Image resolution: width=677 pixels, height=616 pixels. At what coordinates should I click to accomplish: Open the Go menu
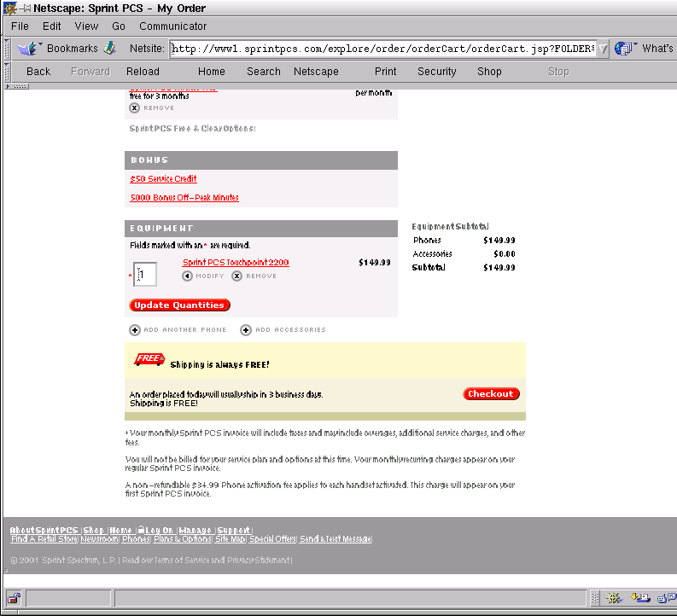pos(119,26)
